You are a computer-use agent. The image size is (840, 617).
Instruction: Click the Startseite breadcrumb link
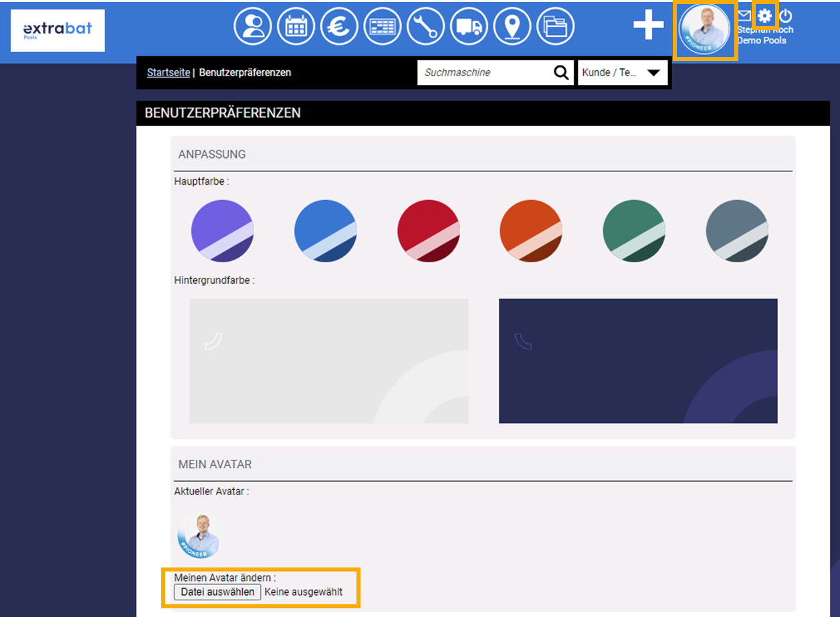[x=169, y=72]
